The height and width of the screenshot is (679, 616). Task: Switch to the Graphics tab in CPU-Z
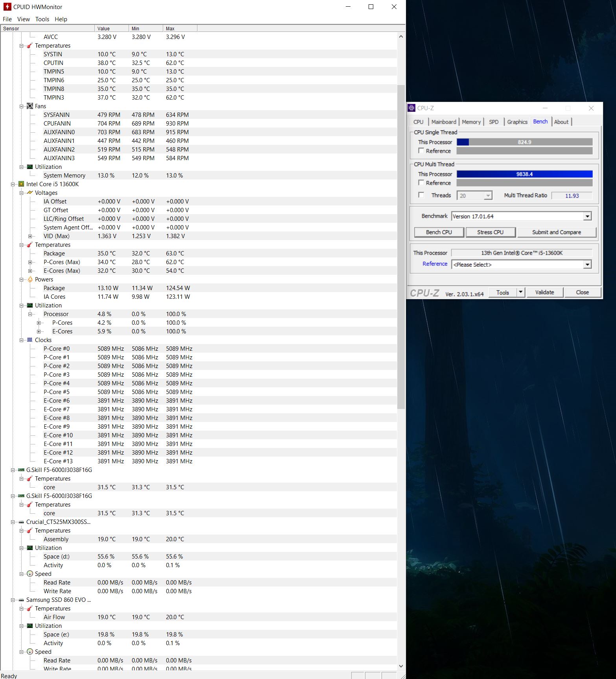click(x=517, y=122)
